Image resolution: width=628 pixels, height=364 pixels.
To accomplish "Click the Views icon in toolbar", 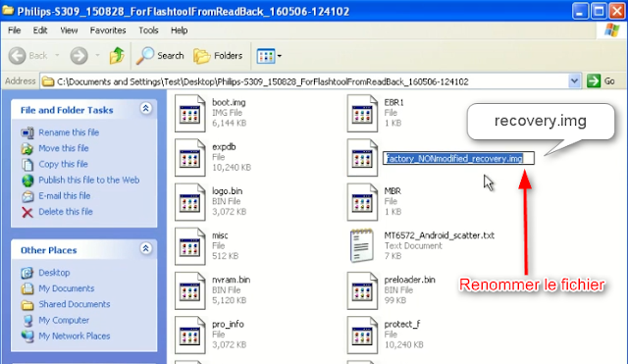I will pyautogui.click(x=266, y=56).
